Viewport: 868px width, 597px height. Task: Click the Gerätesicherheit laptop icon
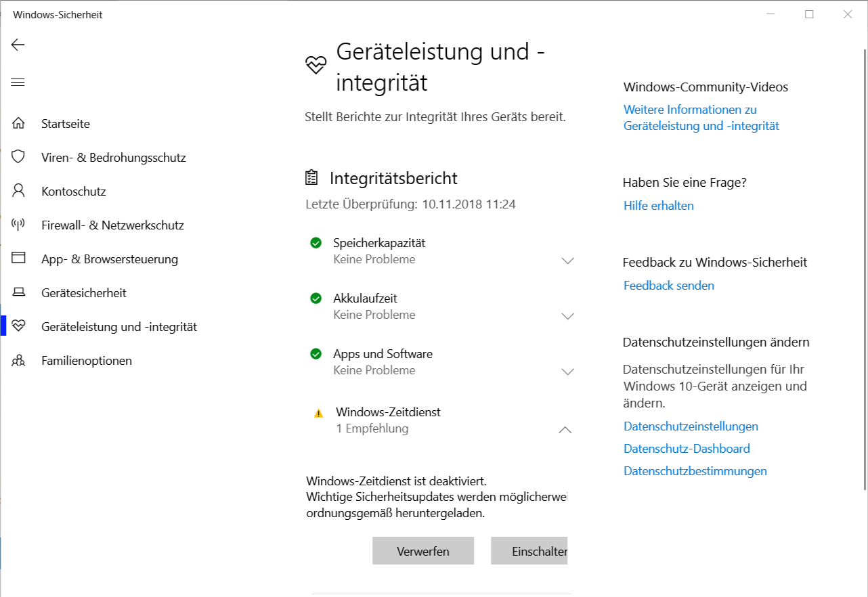coord(18,292)
